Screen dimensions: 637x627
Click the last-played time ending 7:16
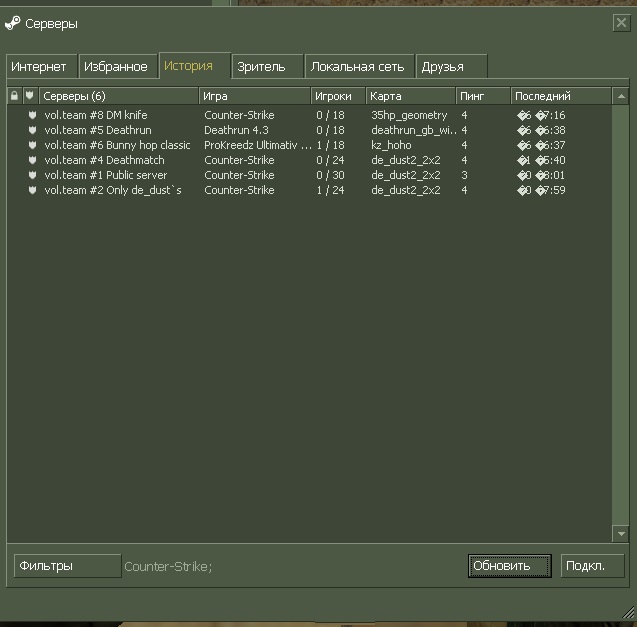541,115
